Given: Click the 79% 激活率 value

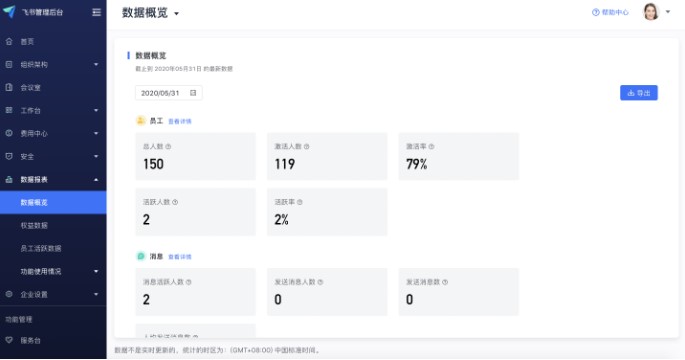Looking at the screenshot, I should [x=417, y=164].
